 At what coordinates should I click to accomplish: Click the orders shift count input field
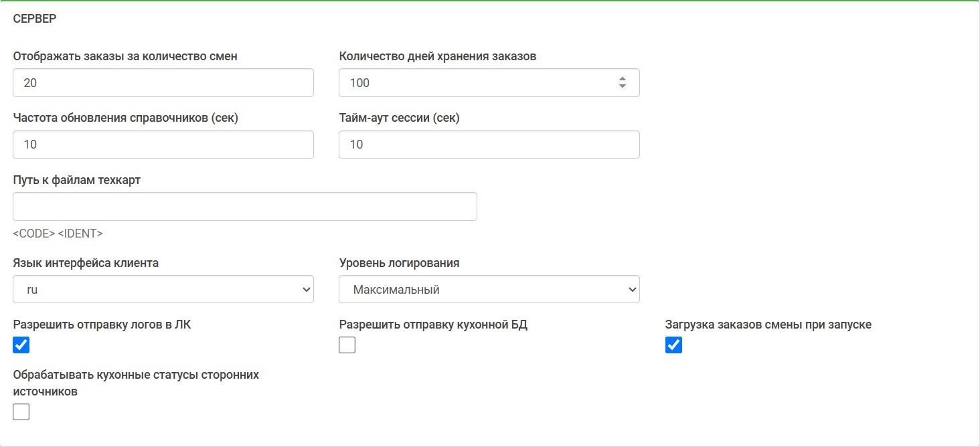(163, 83)
